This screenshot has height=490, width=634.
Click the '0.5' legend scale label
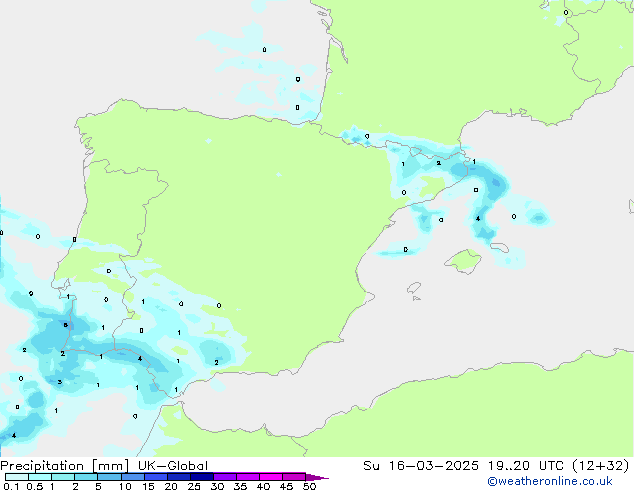click(x=35, y=486)
